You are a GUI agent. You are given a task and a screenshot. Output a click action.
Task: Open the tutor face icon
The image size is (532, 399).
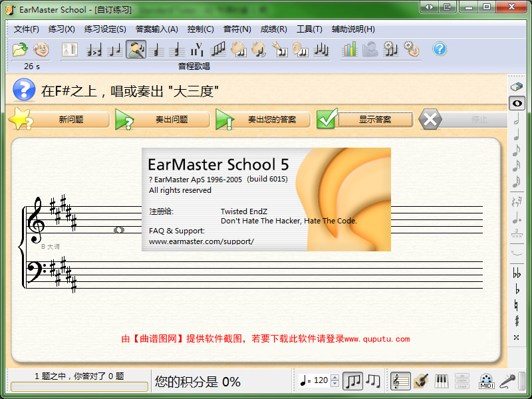coord(41,49)
